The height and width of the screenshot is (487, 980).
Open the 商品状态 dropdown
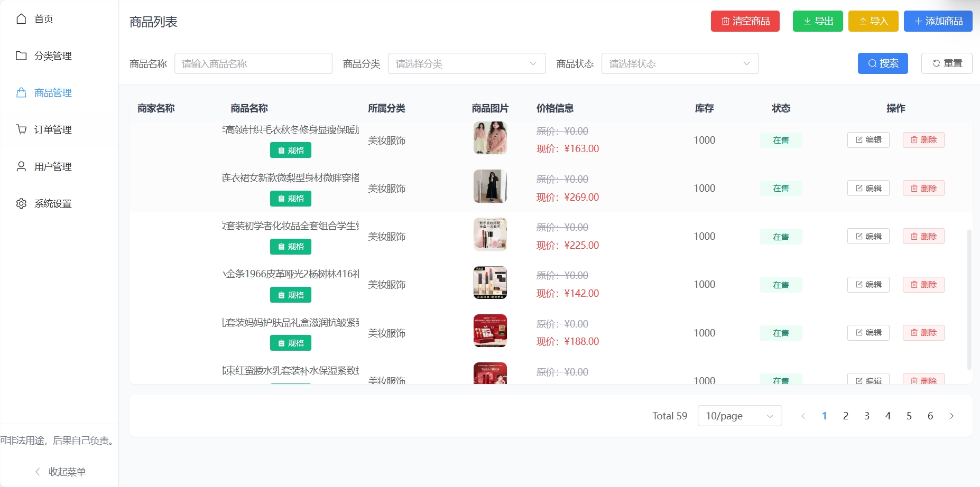(680, 63)
